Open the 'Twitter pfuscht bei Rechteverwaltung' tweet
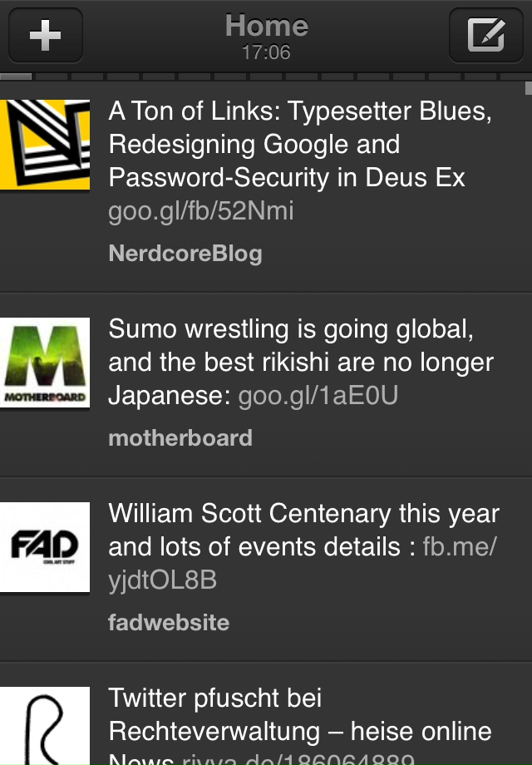Screen dimensions: 532x765 (x=299, y=715)
